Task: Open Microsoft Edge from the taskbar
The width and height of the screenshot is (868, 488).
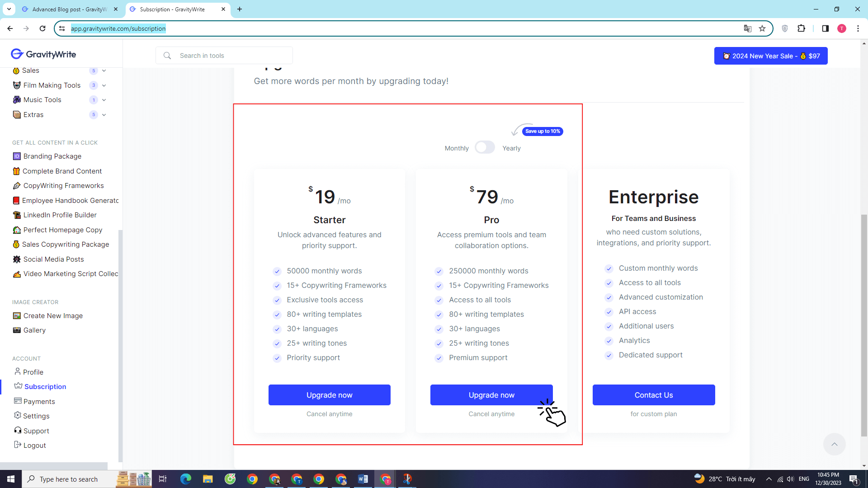Action: (x=185, y=479)
